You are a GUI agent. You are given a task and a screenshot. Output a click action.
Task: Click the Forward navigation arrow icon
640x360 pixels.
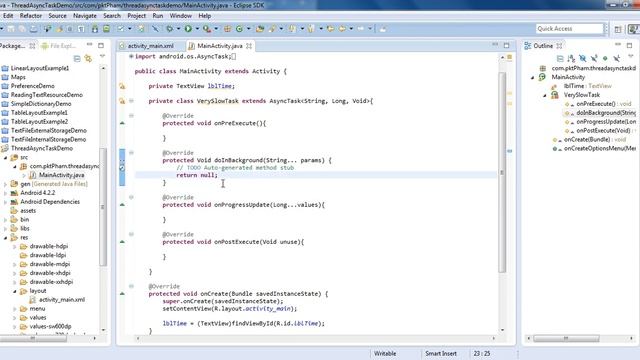click(x=360, y=29)
